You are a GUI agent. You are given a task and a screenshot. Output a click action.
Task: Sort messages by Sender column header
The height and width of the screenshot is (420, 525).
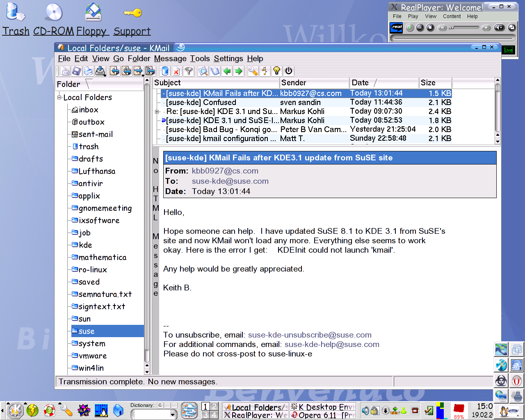(x=315, y=83)
